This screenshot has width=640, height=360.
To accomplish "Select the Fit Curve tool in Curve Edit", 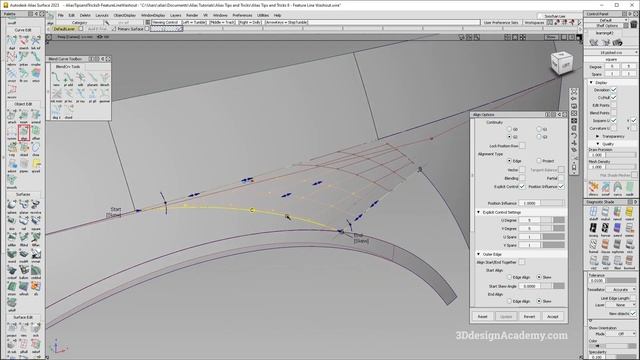I will click(x=24, y=75).
